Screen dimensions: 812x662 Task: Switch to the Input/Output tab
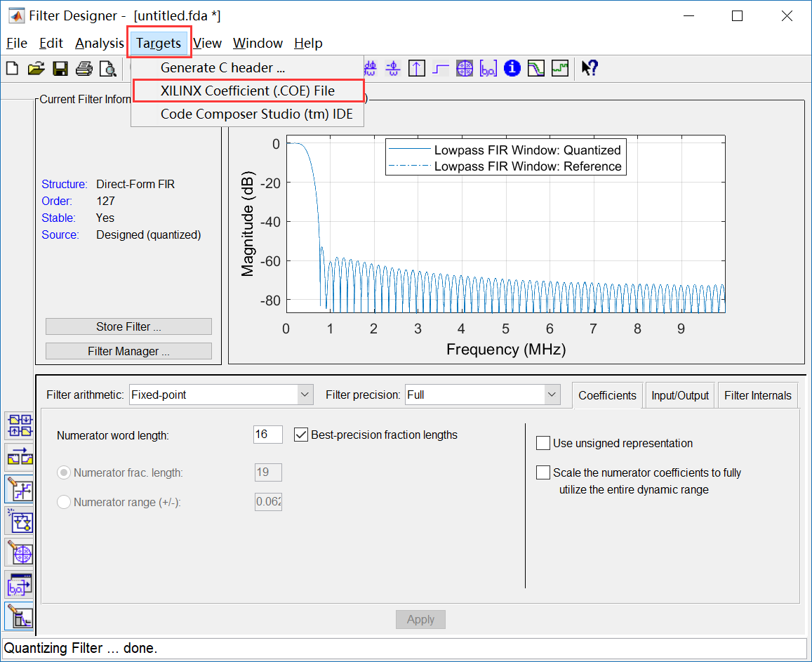680,395
